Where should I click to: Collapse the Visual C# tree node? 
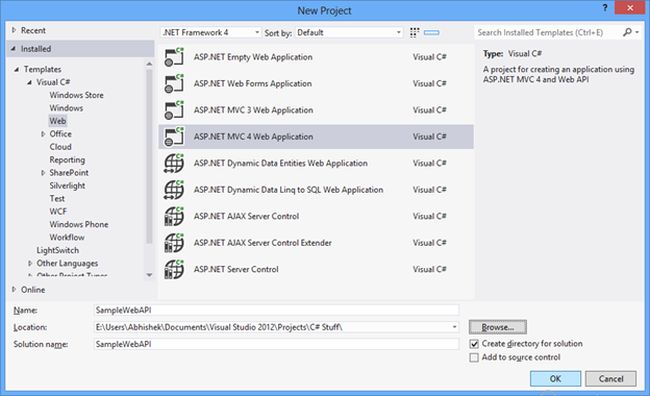[29, 83]
